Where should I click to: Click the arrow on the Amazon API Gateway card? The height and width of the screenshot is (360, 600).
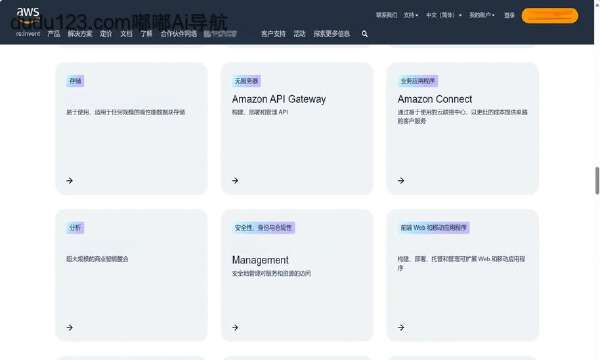(x=235, y=181)
